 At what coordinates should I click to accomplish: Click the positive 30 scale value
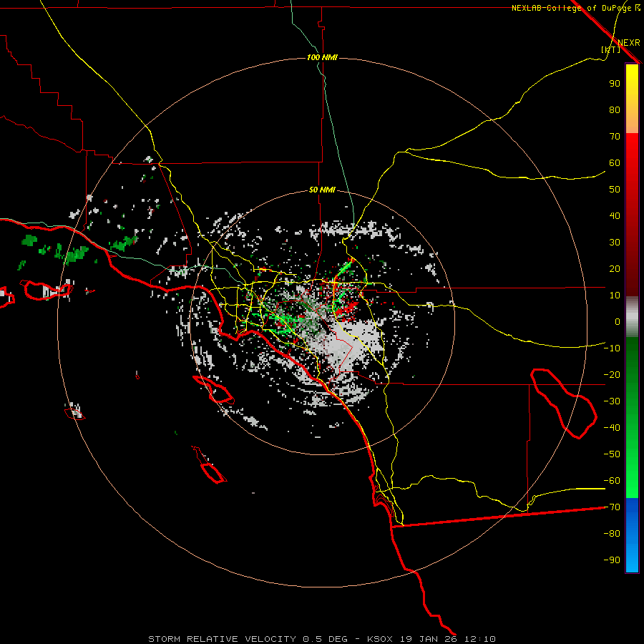pos(615,243)
